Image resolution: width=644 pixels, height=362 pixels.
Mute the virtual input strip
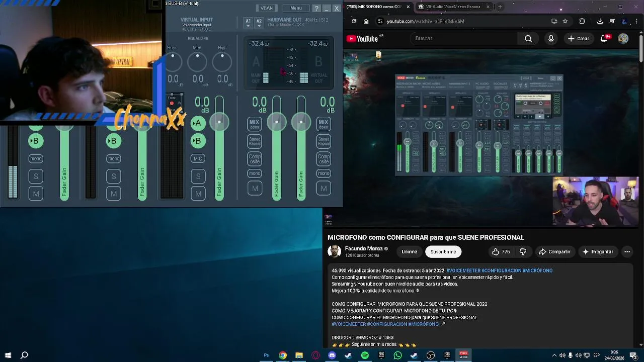pyautogui.click(x=198, y=194)
